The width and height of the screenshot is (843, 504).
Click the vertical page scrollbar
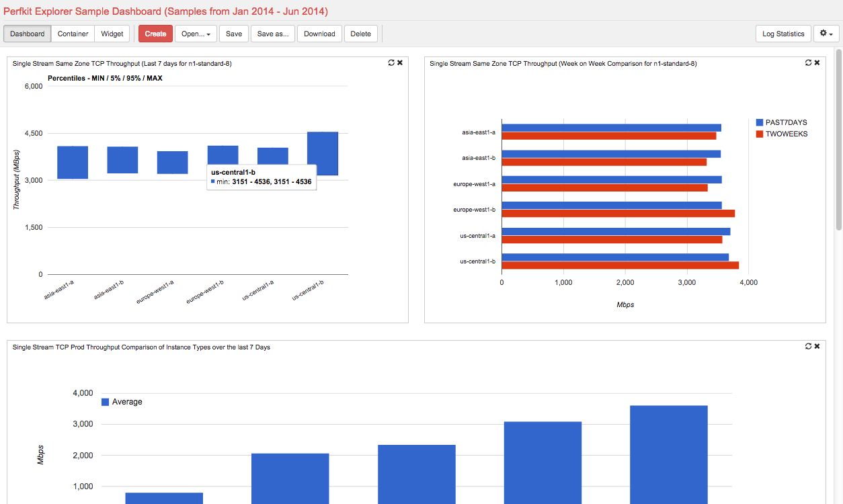pyautogui.click(x=838, y=276)
